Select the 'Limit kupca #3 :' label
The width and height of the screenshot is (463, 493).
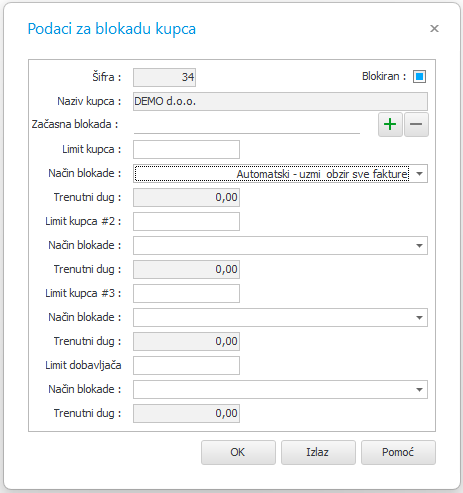coord(83,293)
